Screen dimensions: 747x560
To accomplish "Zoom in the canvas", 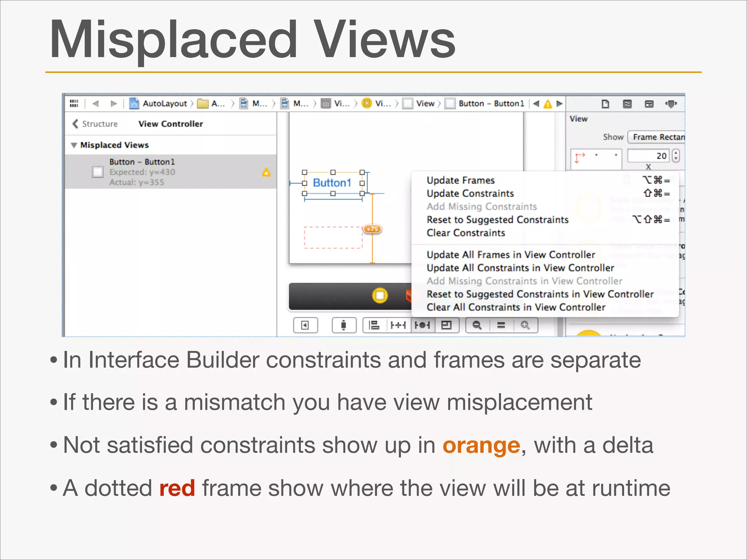I will 525,325.
